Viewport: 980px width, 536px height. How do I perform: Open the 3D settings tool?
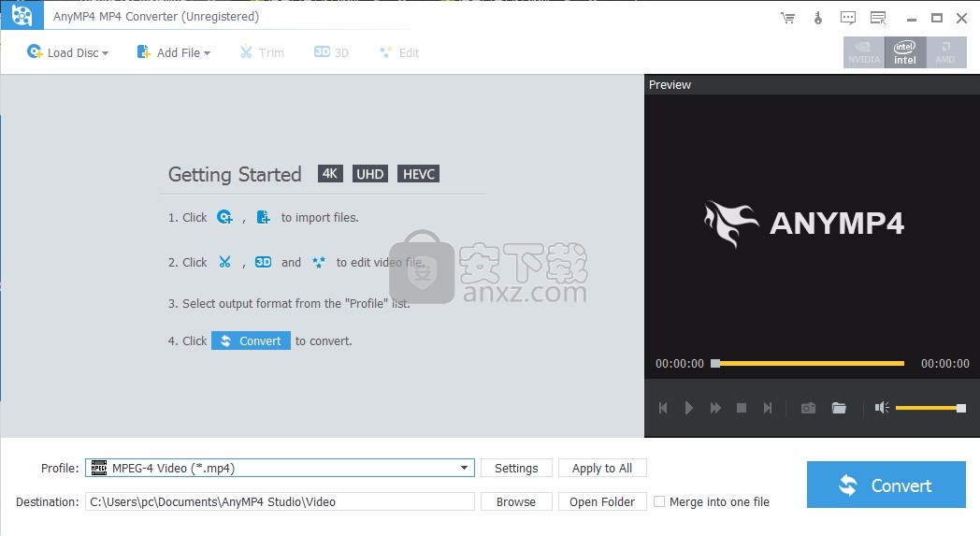[331, 52]
